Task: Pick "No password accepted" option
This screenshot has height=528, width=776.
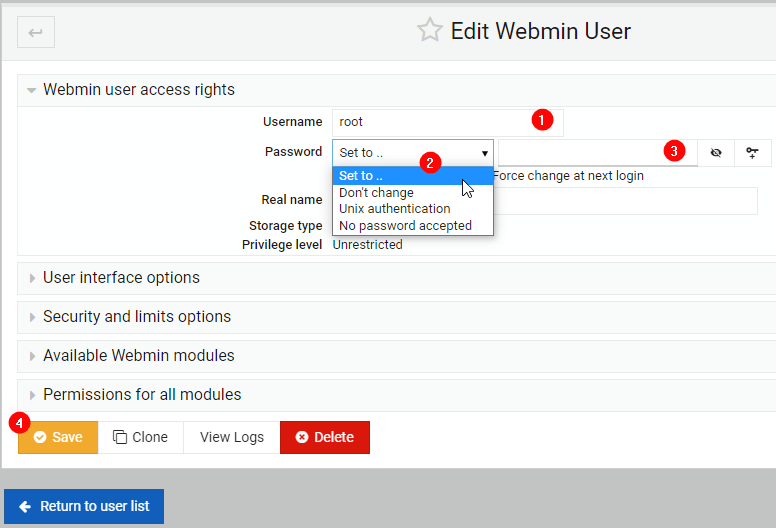Action: coord(405,226)
